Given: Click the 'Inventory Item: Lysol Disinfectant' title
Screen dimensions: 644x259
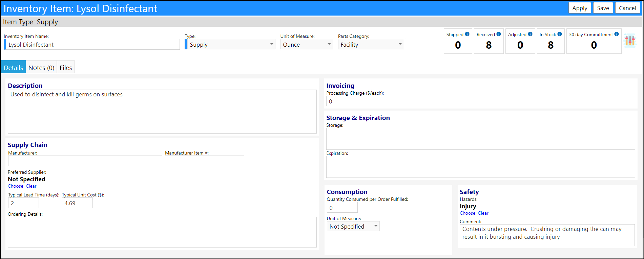Looking at the screenshot, I should click(80, 8).
